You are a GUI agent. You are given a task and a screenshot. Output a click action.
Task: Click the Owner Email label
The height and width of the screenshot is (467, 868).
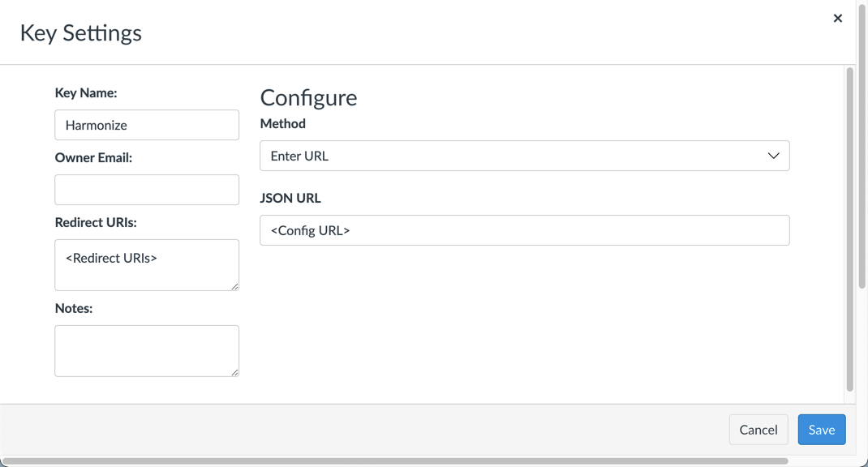click(x=92, y=156)
